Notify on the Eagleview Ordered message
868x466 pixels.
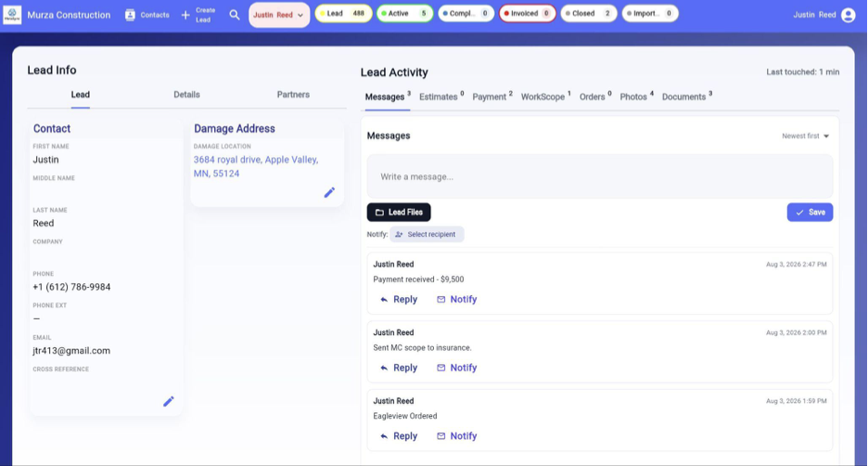456,436
